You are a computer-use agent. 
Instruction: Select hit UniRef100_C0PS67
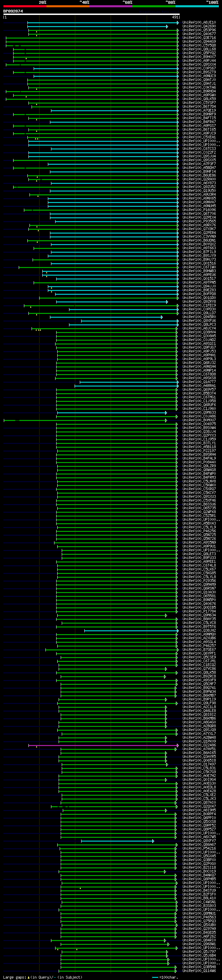(199, 68)
